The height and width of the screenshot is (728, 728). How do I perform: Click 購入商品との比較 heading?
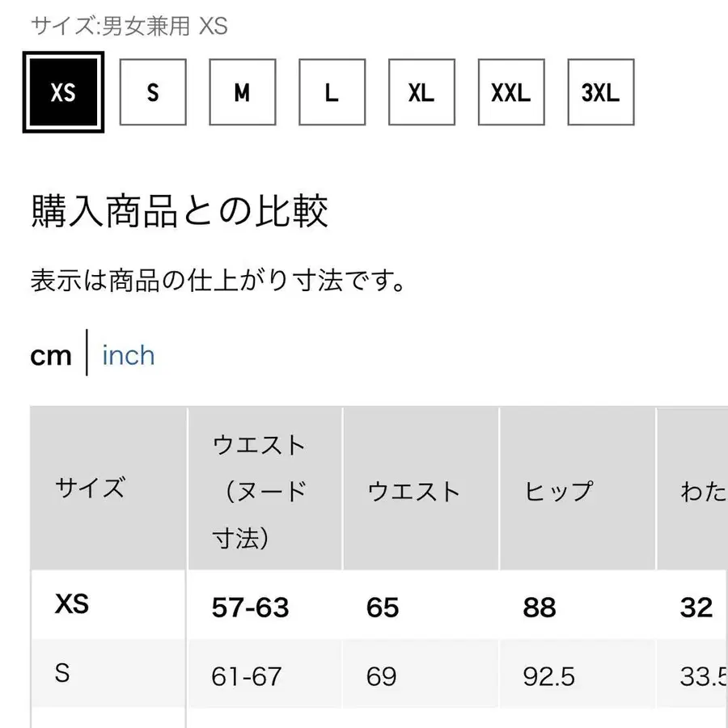tap(180, 213)
